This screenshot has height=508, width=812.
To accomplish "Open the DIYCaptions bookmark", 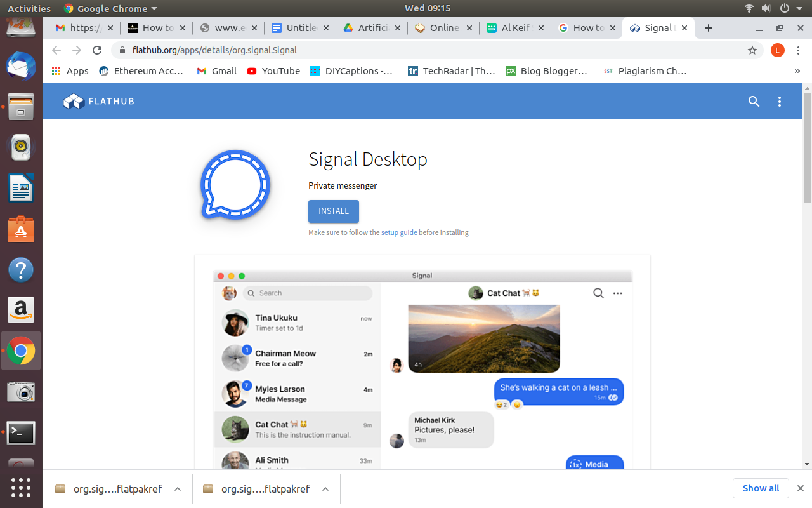I will [x=351, y=71].
